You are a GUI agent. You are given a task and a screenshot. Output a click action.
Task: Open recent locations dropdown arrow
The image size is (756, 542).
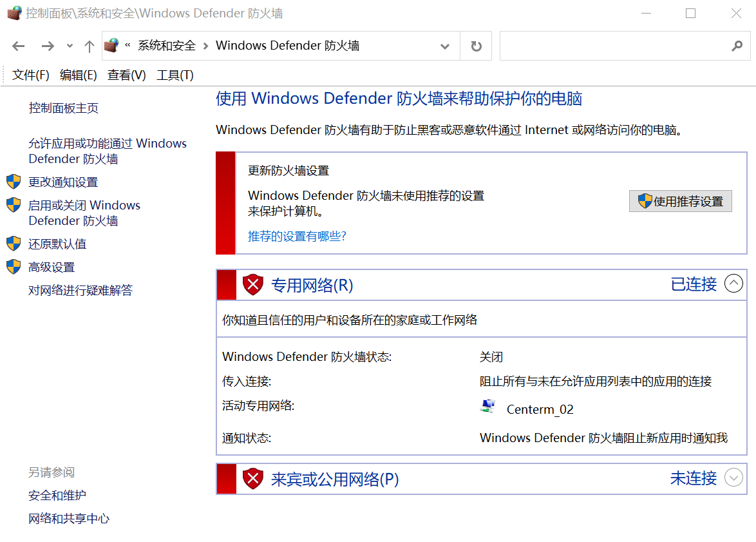70,46
